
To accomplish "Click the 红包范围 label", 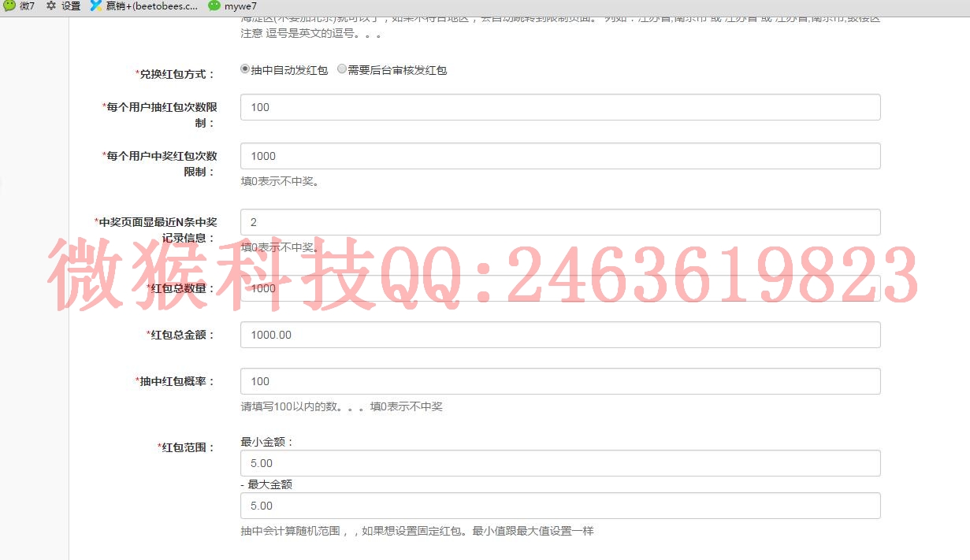I will (x=186, y=447).
